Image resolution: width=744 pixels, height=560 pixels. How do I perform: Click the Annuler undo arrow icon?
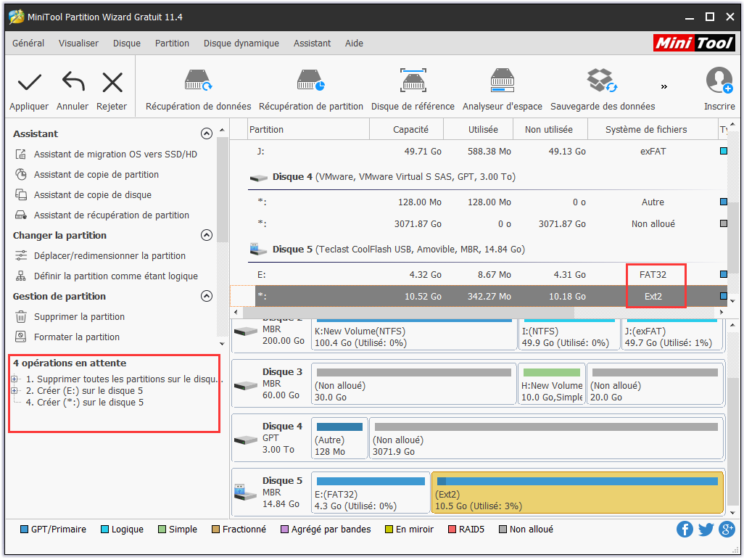73,82
